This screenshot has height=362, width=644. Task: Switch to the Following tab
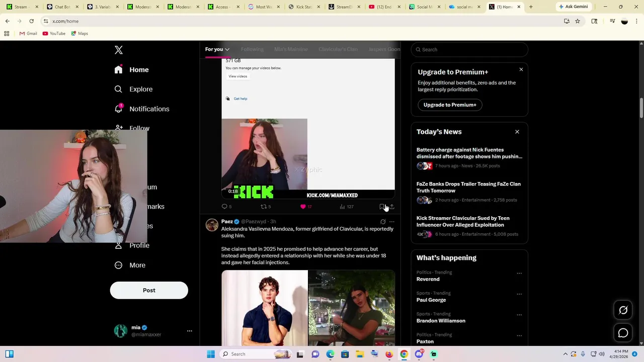[252, 49]
